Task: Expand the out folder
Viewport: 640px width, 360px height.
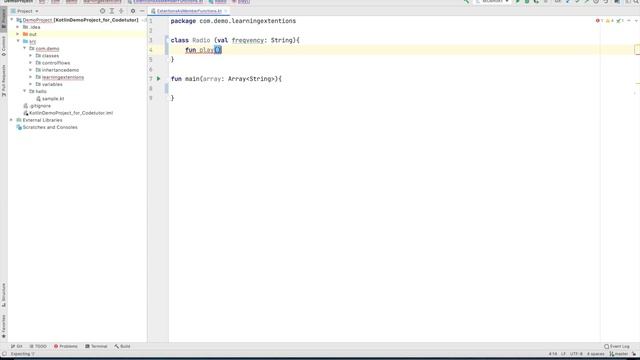Action: coord(18,34)
